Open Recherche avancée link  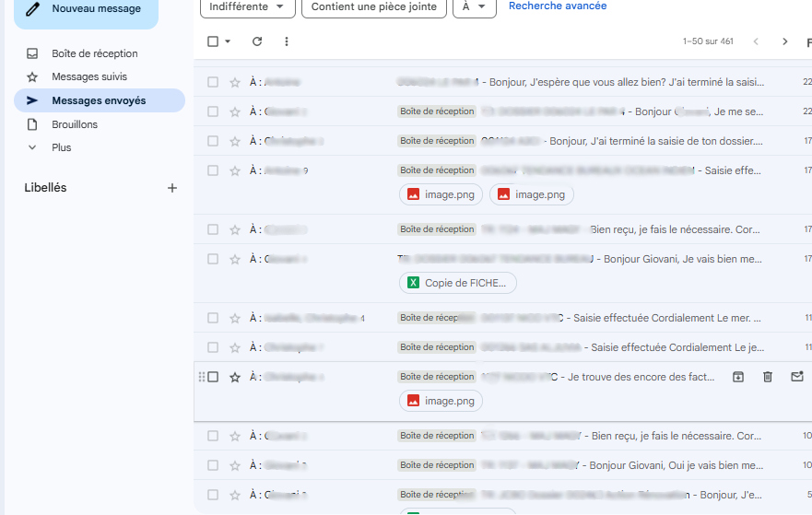(558, 6)
